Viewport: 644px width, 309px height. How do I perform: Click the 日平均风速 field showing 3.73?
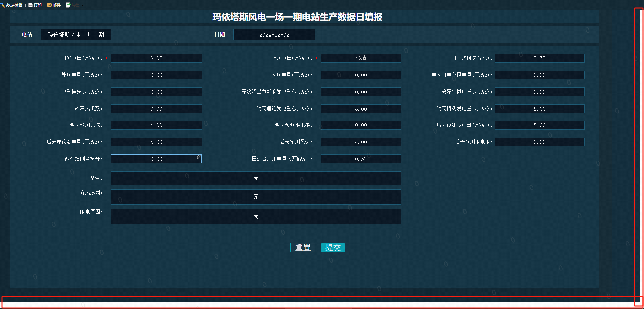(x=540, y=58)
